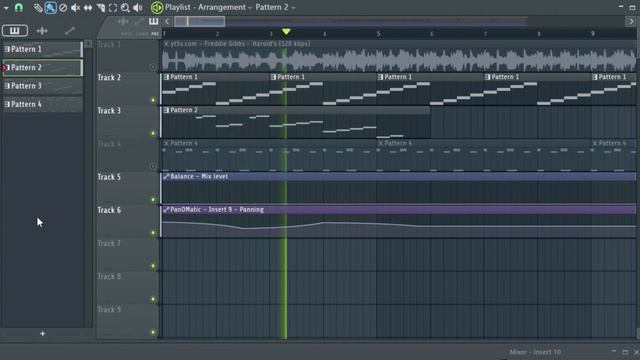This screenshot has height=360, width=640.
Task: Open the Freddie Gibbs audio clip menu
Action: coord(166,44)
